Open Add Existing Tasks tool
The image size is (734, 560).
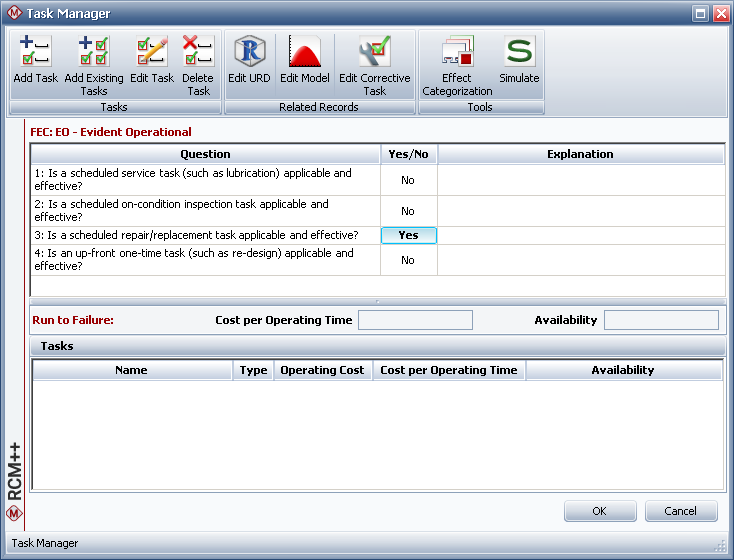[94, 62]
